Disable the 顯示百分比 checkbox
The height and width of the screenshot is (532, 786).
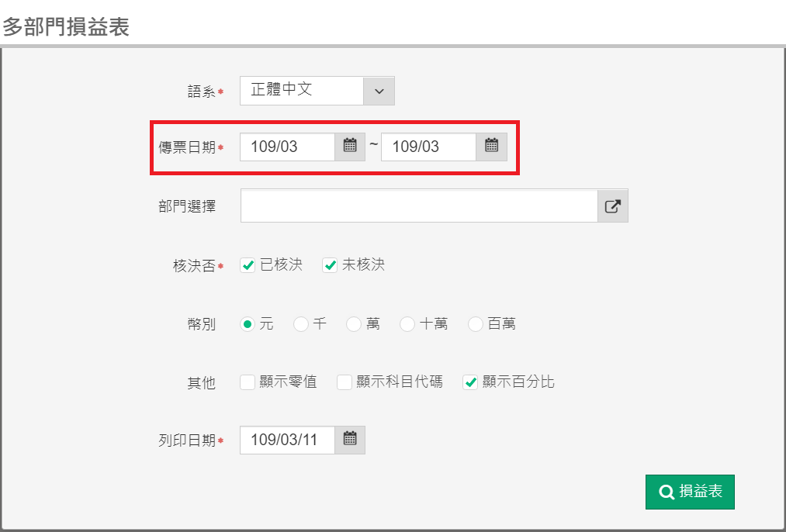coord(470,382)
